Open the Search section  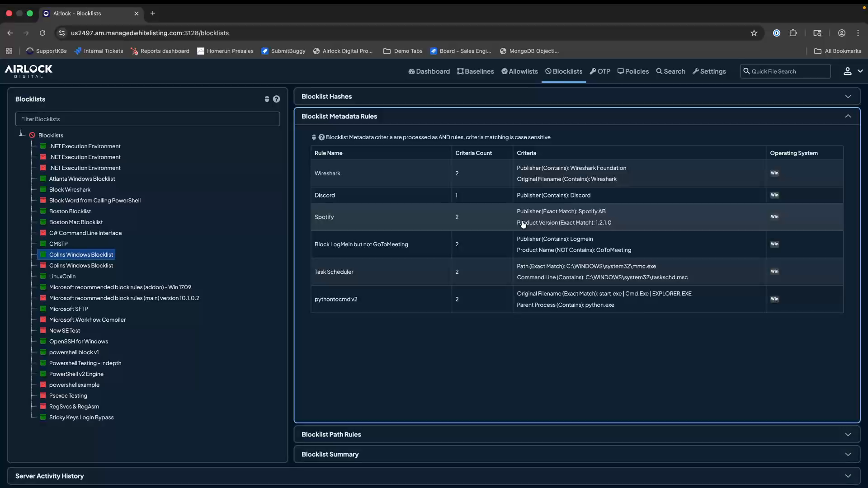click(x=670, y=71)
